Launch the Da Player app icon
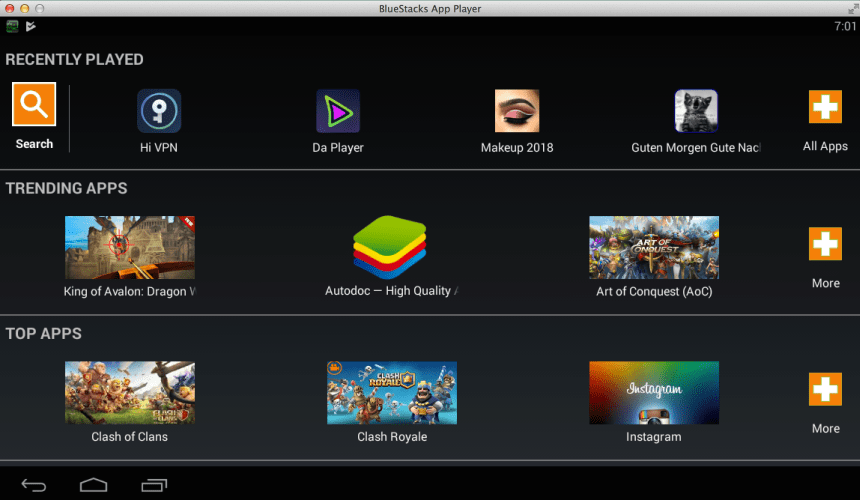Image resolution: width=860 pixels, height=500 pixels. 338,111
